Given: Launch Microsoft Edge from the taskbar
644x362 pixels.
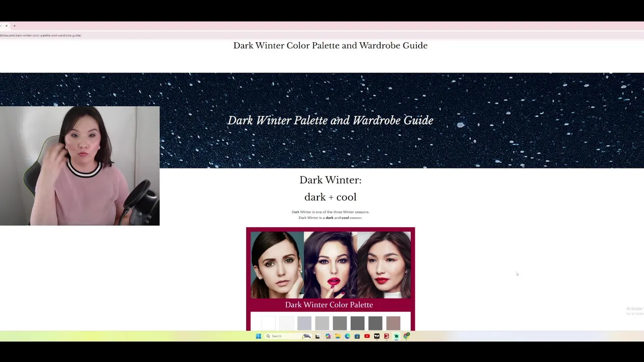Looking at the screenshot, I should 347,336.
